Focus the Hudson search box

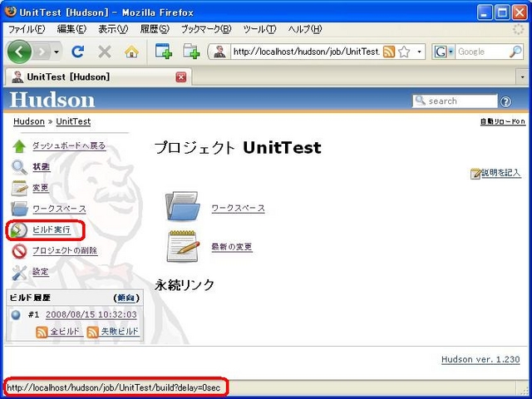(455, 101)
